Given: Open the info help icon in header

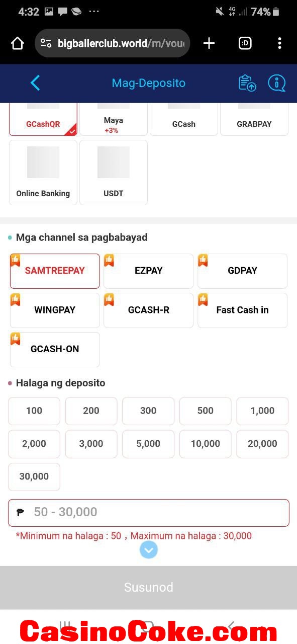Looking at the screenshot, I should (276, 83).
